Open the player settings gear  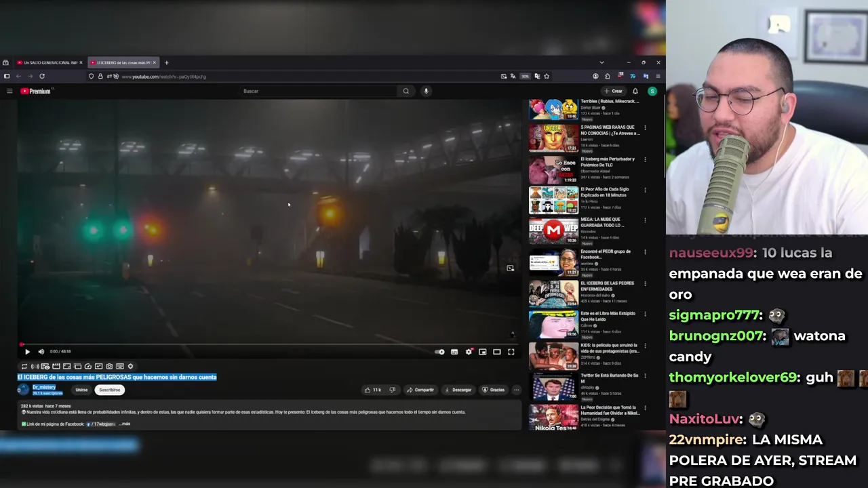point(469,352)
